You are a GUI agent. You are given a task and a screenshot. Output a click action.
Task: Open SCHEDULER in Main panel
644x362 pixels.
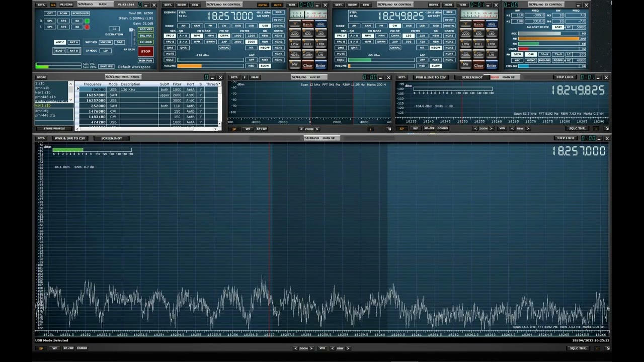point(80,13)
